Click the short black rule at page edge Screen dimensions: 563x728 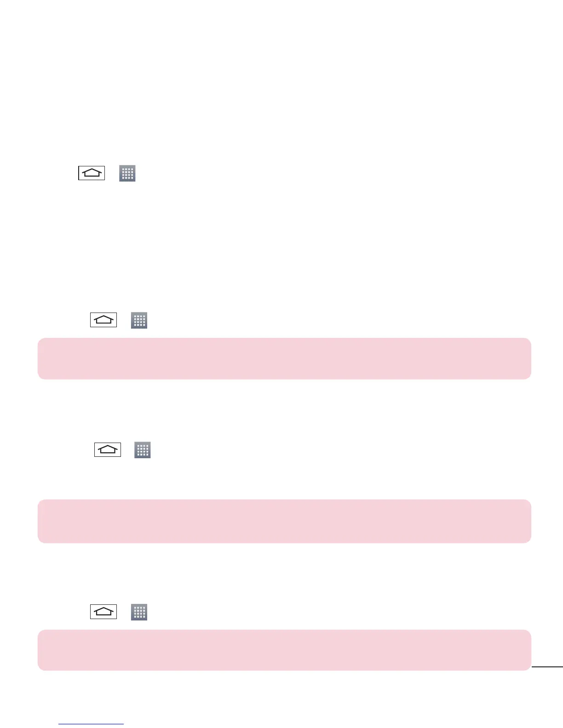tap(548, 666)
